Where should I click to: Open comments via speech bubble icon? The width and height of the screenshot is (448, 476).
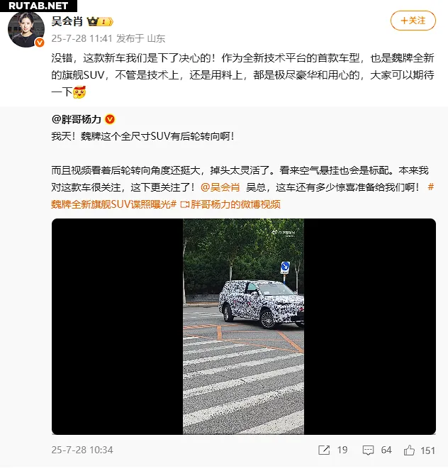368,450
